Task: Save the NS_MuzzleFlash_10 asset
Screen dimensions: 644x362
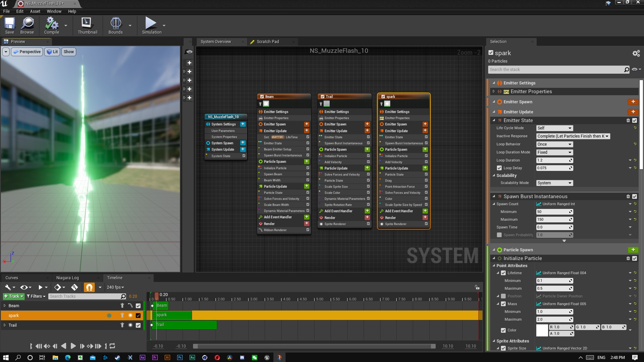Action: point(9,25)
